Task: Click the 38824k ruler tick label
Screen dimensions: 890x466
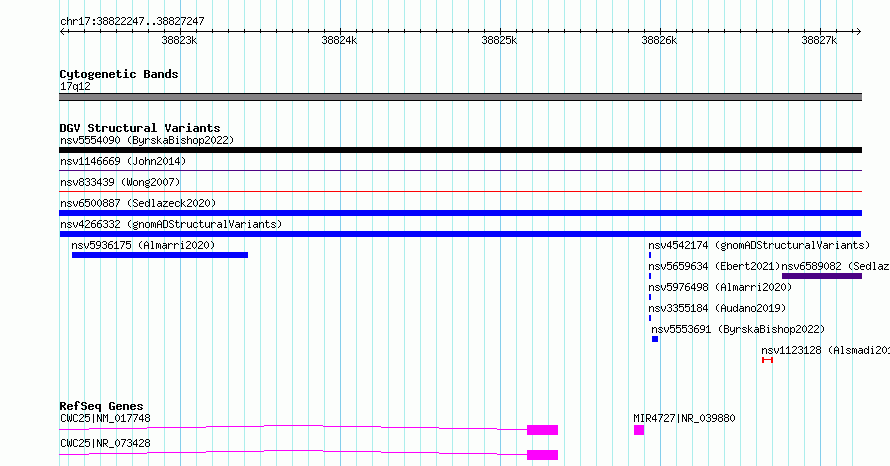Action: pos(339,40)
